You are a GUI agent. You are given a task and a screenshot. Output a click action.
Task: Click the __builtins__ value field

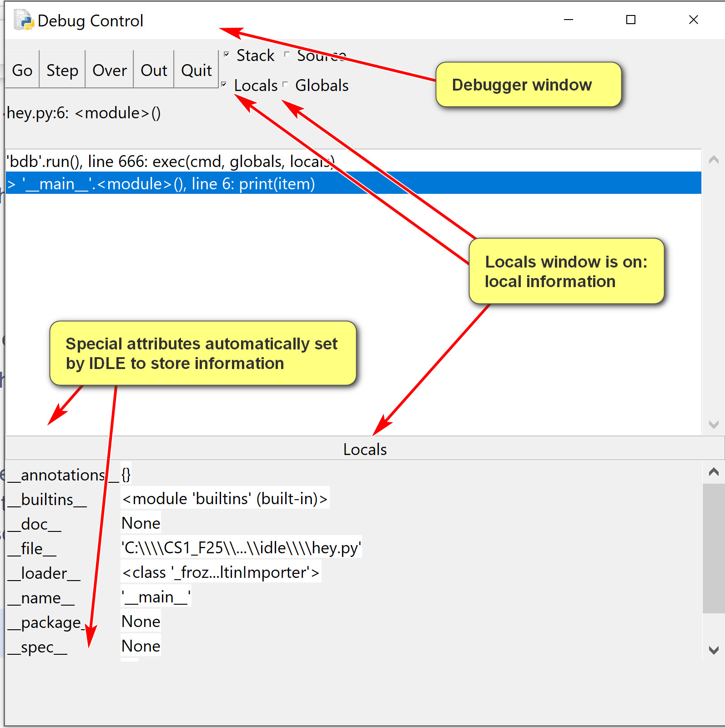tap(225, 499)
